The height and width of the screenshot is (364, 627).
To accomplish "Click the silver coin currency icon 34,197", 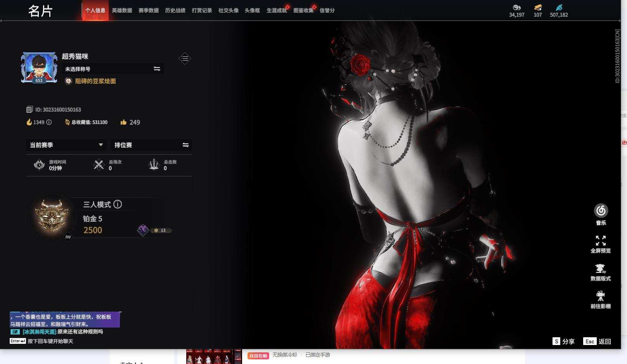I will click(x=516, y=7).
